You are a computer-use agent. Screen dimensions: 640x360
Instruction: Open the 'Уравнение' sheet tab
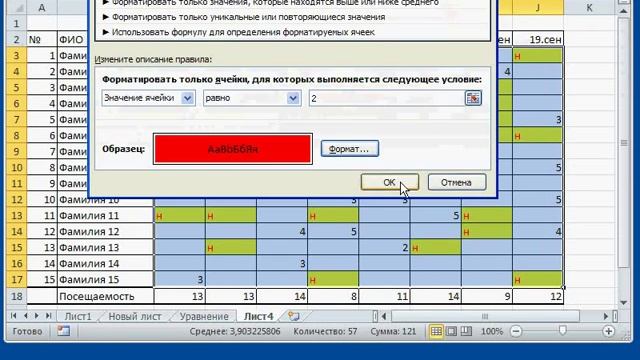coord(204,316)
